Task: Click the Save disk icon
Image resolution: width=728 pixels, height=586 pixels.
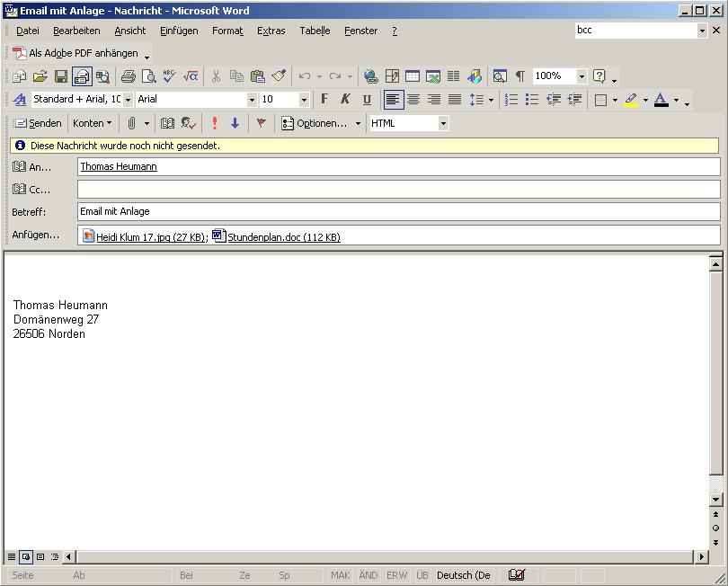Action: coord(61,76)
